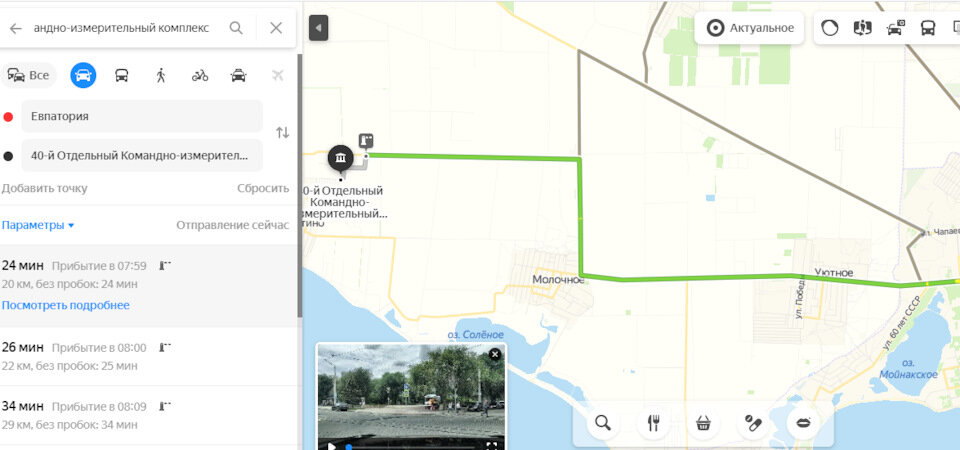Open the 'Актуальное' map layer button
Image resolution: width=960 pixels, height=450 pixels.
(749, 28)
